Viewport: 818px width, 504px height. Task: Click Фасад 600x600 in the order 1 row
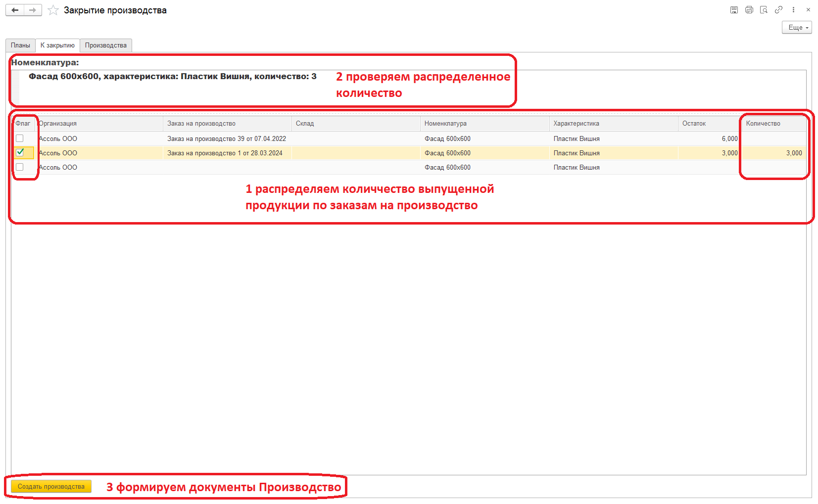coord(447,153)
